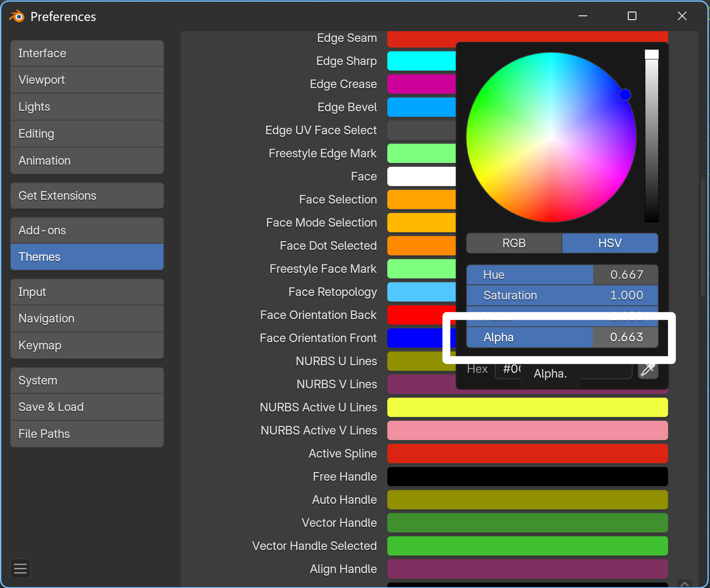Minimize the Preferences window

pos(582,16)
